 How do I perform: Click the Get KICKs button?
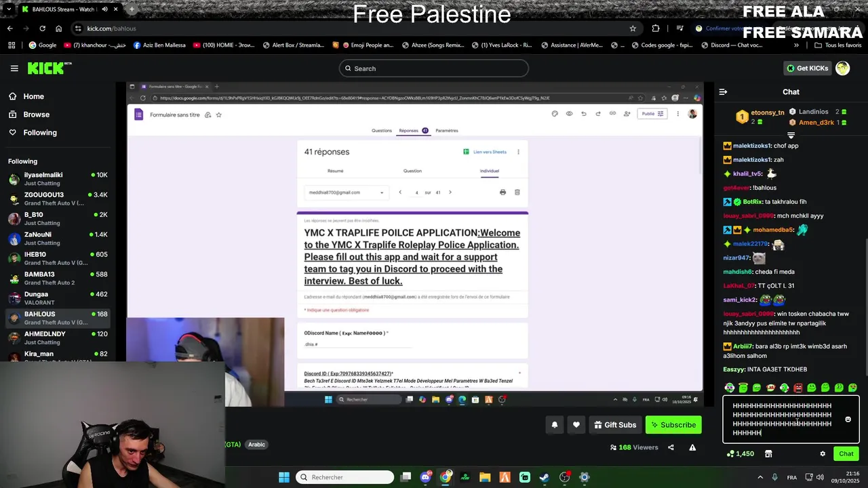tap(807, 68)
